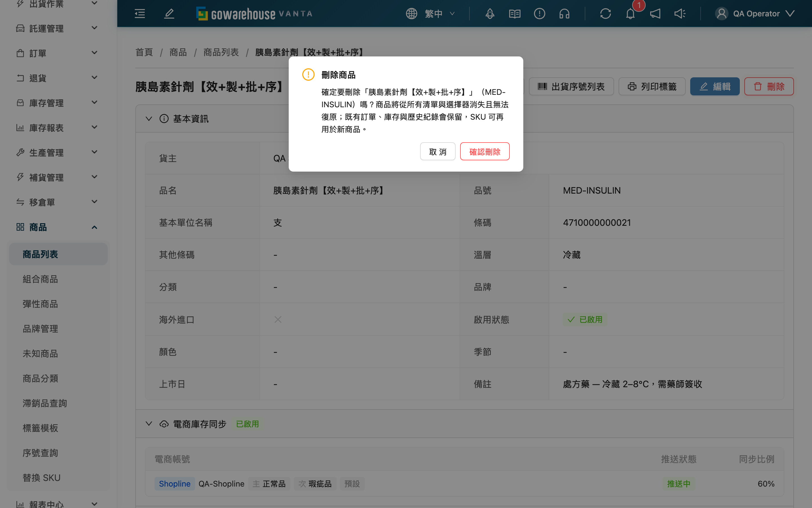Expand the 退貨 sidebar menu
The image size is (812, 508).
[x=58, y=78]
